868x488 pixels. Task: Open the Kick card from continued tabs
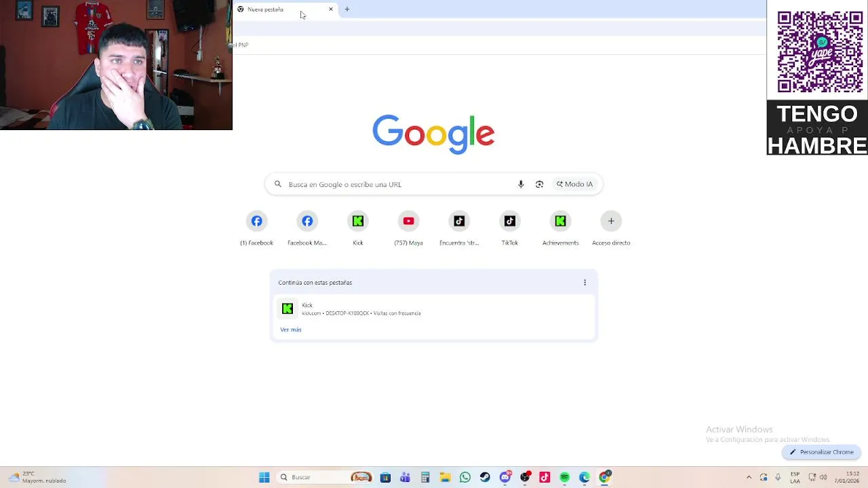433,309
